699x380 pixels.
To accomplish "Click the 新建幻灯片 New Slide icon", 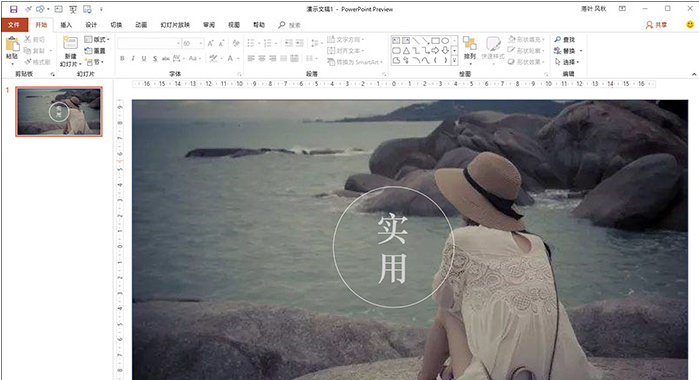I will tap(70, 43).
